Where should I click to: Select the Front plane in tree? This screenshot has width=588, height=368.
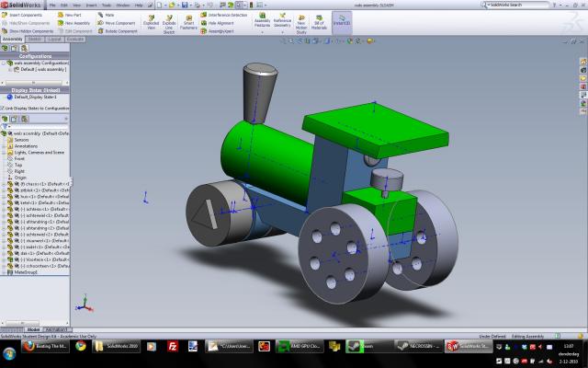tap(19, 158)
